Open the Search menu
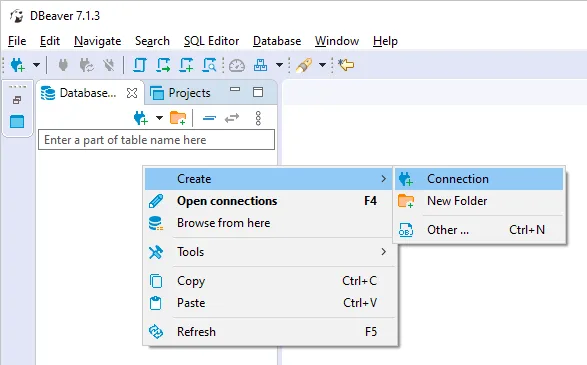The height and width of the screenshot is (365, 587). 152,41
